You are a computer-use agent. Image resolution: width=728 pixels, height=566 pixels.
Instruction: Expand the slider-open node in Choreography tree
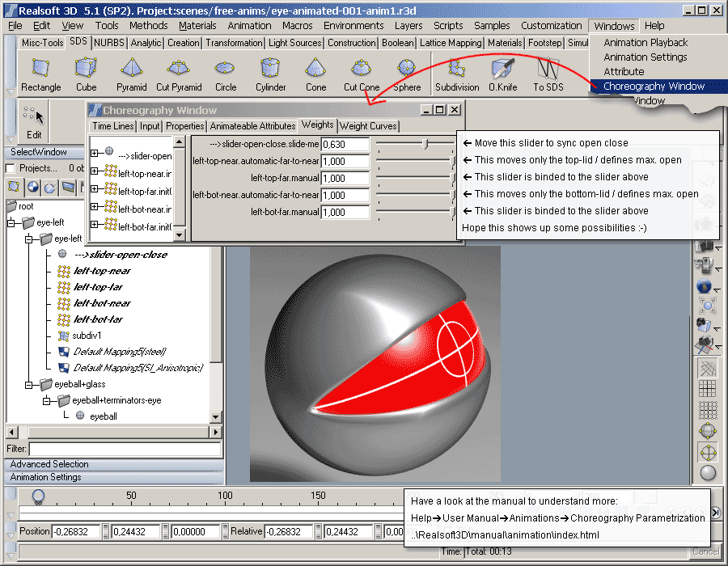coord(95,153)
